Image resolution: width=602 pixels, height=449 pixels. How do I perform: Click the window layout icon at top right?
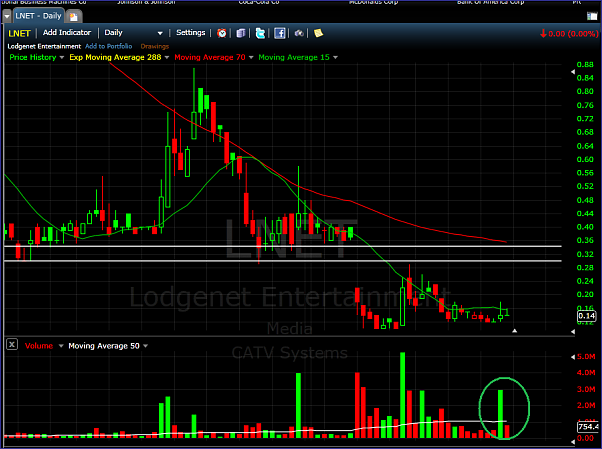tap(592, 16)
